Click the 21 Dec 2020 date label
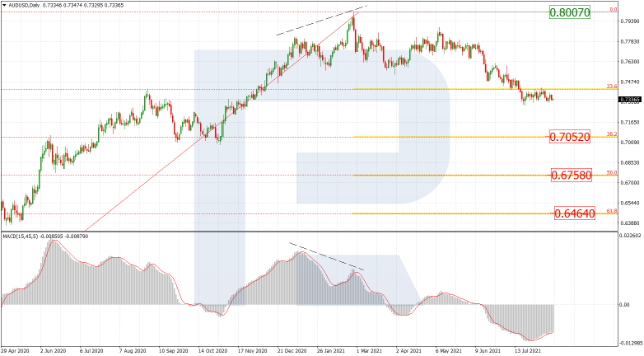The image size is (644, 356). tap(292, 352)
